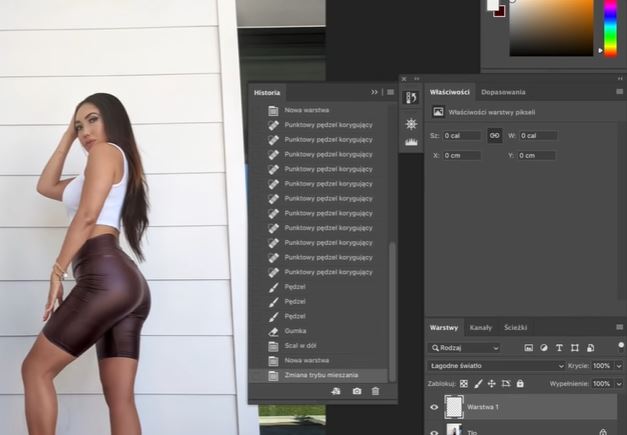The height and width of the screenshot is (435, 627).
Task: Open the Warstwy panel options menu
Action: tap(619, 327)
